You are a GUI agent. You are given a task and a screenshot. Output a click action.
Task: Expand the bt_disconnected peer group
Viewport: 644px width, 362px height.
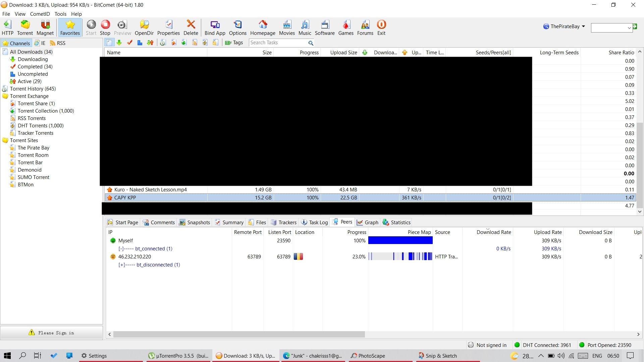[122, 265]
